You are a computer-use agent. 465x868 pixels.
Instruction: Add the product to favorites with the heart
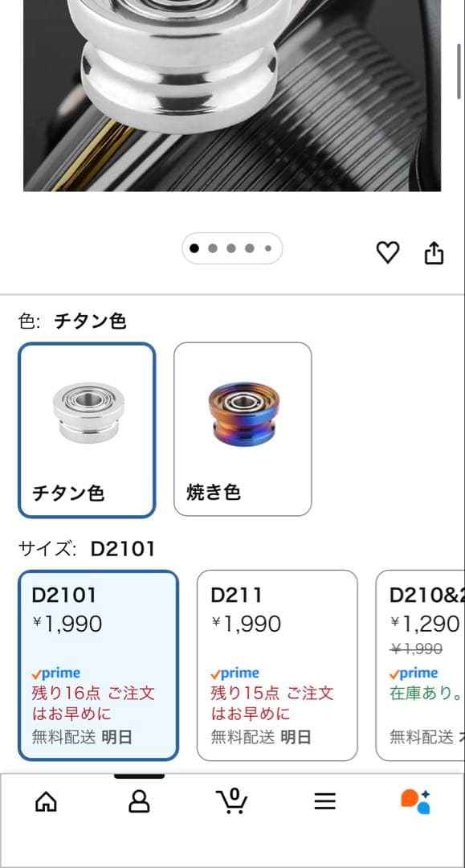389,252
